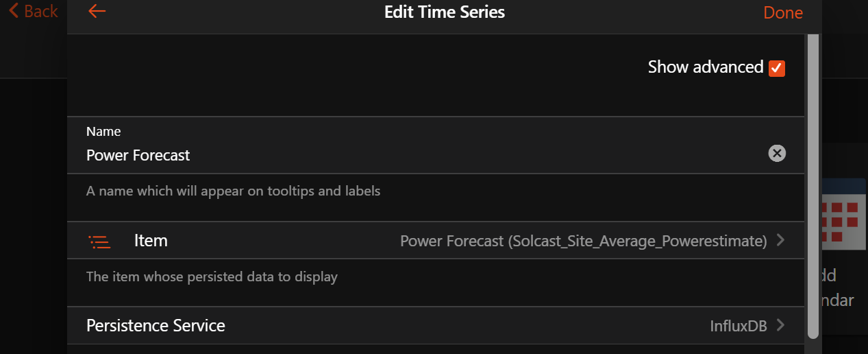
Task: Clear the Name field with the X icon
Action: [x=776, y=154]
